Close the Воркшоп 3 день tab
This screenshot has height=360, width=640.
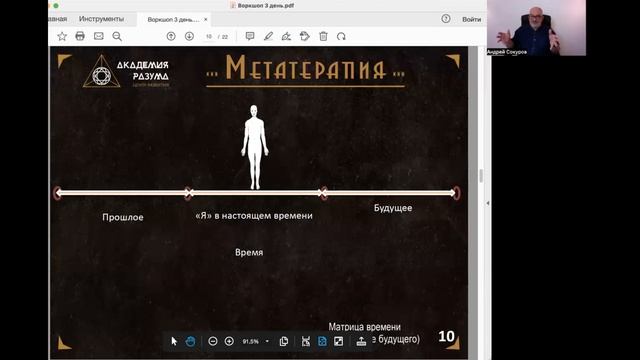click(x=206, y=19)
